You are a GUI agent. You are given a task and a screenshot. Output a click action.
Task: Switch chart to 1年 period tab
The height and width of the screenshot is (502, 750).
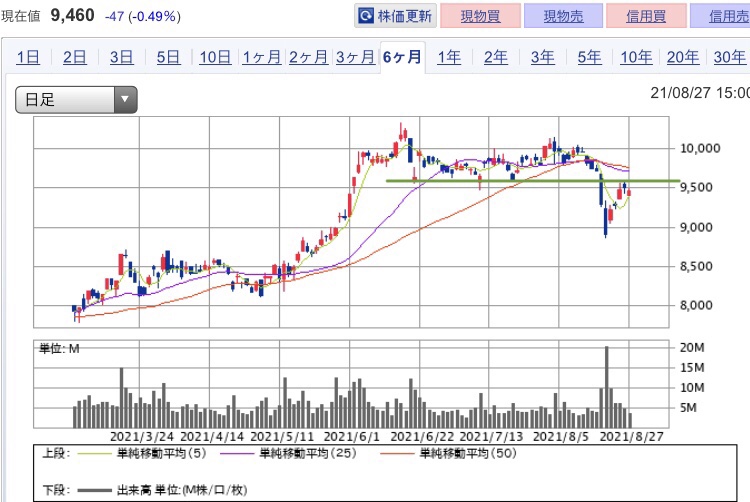point(449,57)
